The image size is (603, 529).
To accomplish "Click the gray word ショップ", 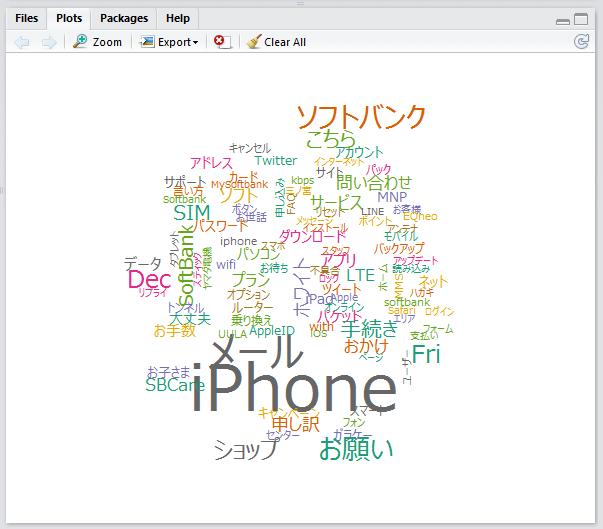I will [x=245, y=449].
